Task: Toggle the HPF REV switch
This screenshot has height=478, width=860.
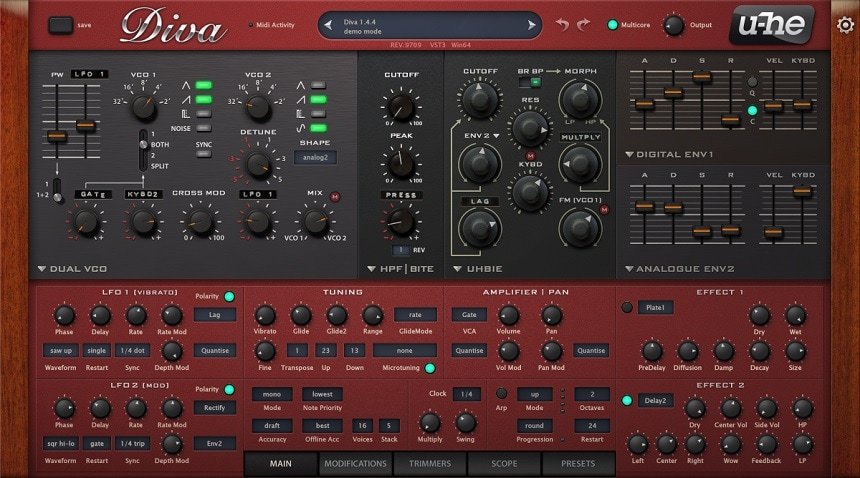Action: coord(401,250)
